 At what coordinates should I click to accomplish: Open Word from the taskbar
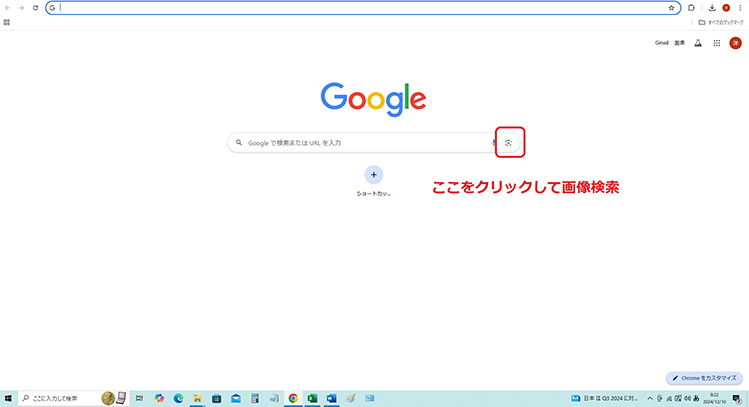(331, 398)
